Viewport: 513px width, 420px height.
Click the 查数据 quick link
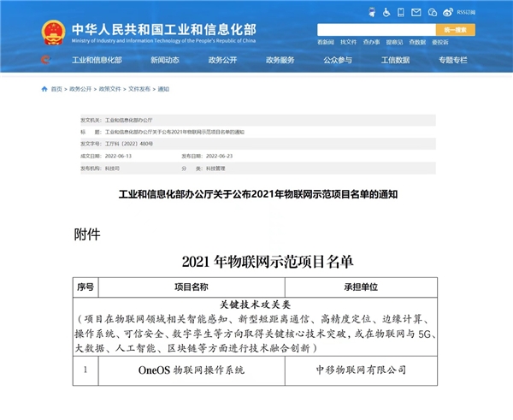pyautogui.click(x=417, y=42)
